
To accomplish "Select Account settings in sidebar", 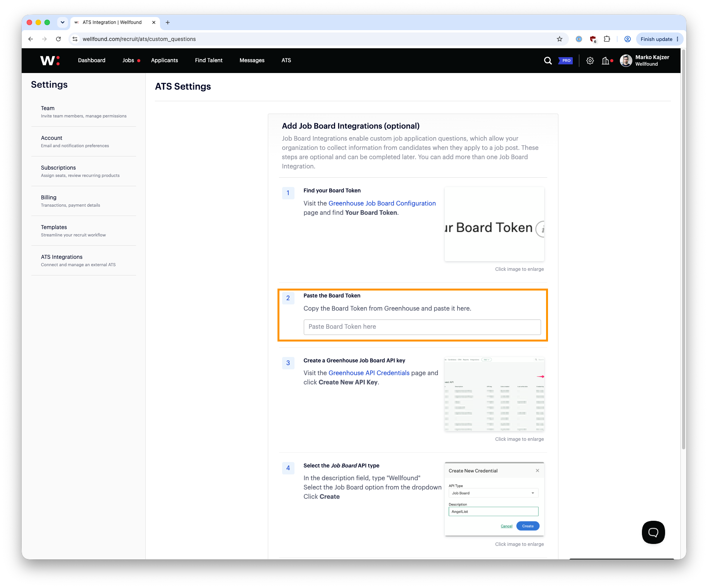I will (x=83, y=141).
